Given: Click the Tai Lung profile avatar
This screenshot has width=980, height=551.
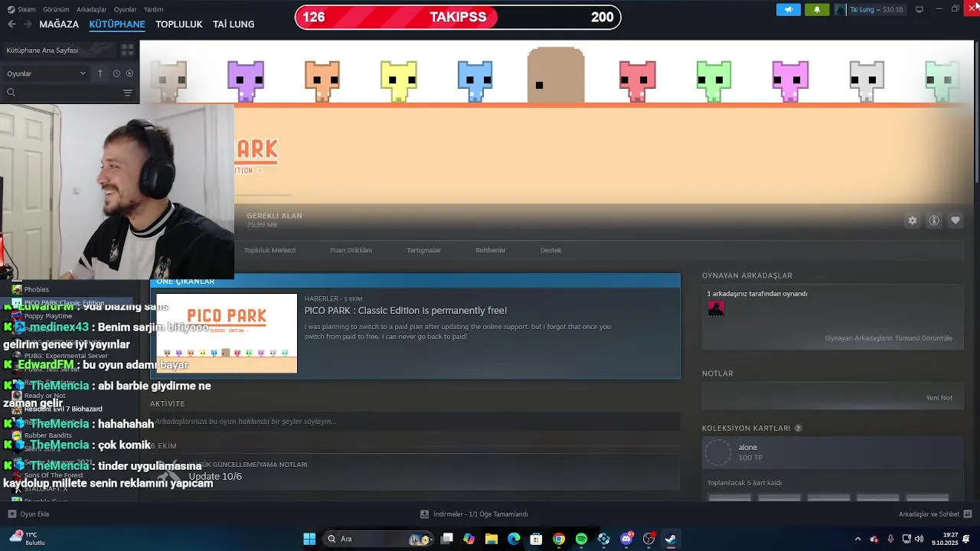Looking at the screenshot, I should click(x=841, y=9).
